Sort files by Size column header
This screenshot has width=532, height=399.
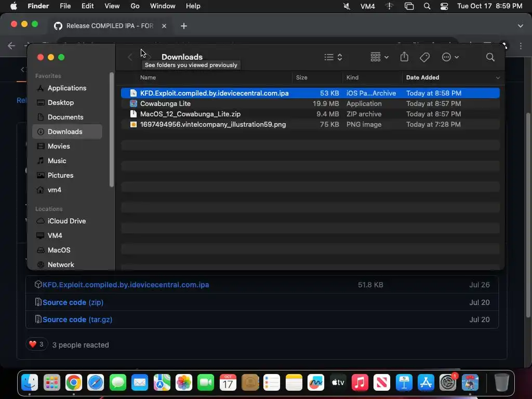pos(302,78)
